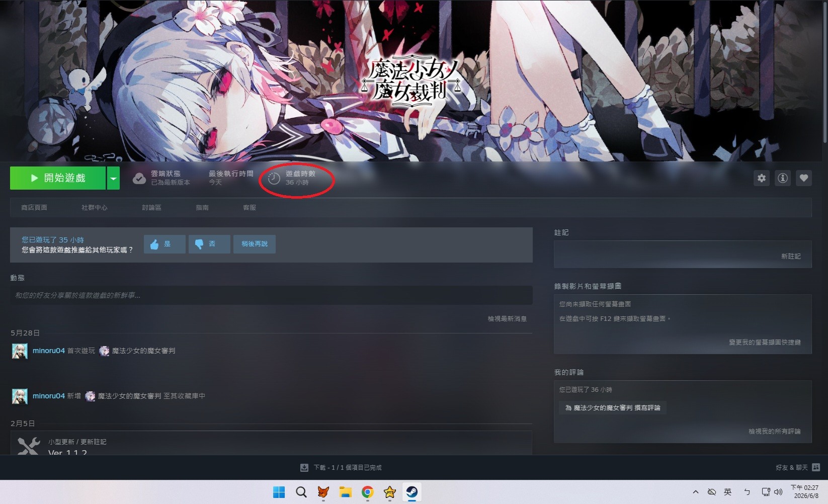
Task: Open downloads status 下載 - 1 / 1 個項目已完成
Action: click(x=348, y=468)
